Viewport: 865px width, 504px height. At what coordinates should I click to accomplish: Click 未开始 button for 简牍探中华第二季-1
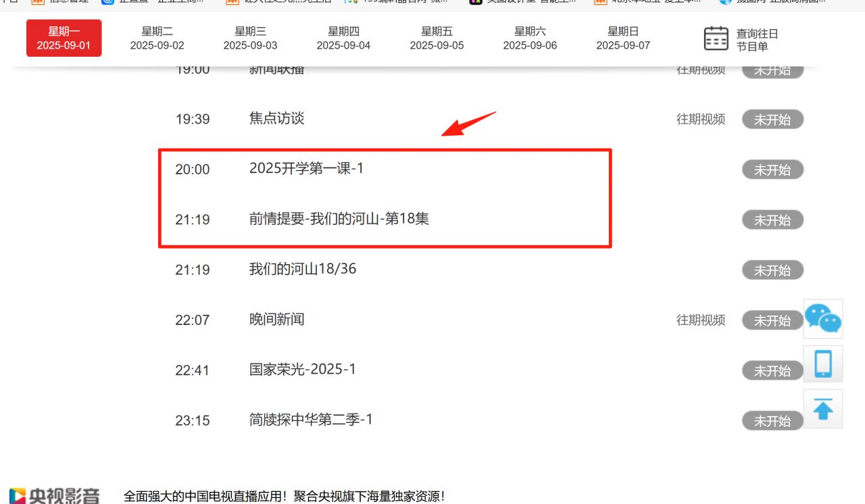[x=772, y=421]
